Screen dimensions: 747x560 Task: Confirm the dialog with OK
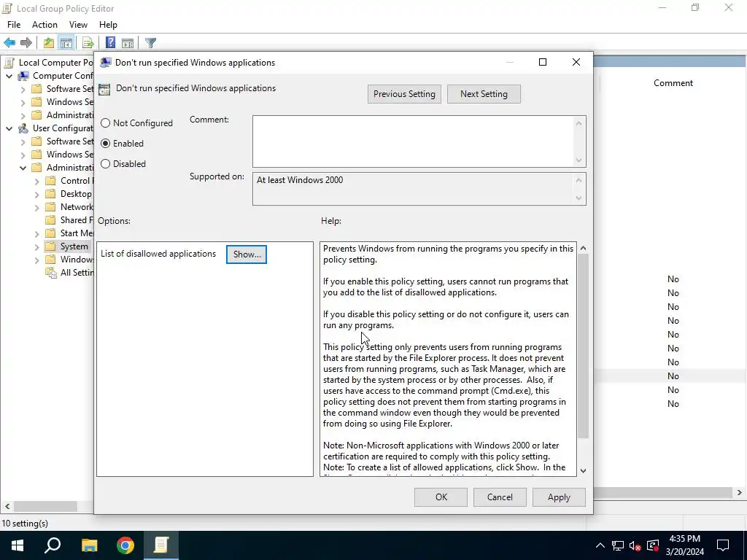click(441, 497)
